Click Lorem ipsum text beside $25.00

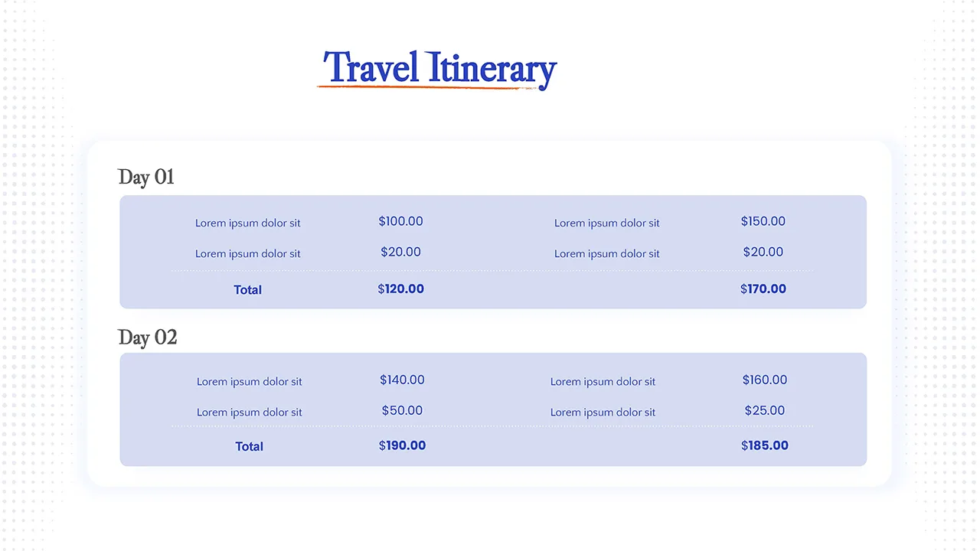(603, 412)
